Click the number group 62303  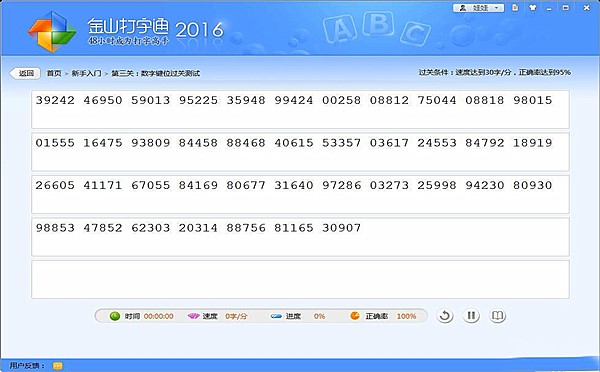tap(150, 228)
